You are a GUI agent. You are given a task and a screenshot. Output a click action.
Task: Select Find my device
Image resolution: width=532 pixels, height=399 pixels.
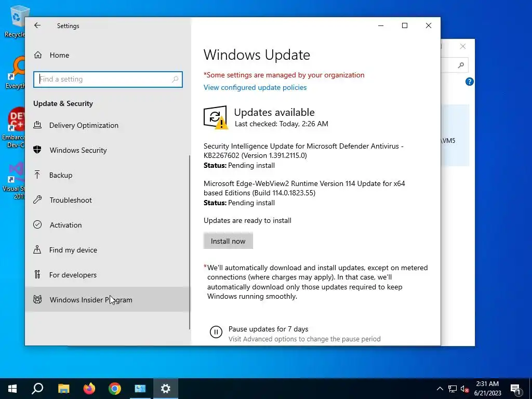click(x=107, y=250)
